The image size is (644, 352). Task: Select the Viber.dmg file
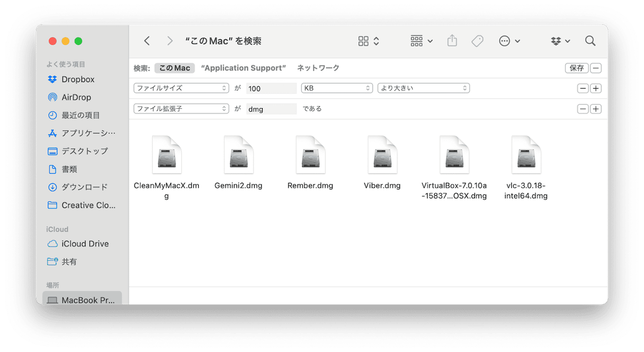382,162
